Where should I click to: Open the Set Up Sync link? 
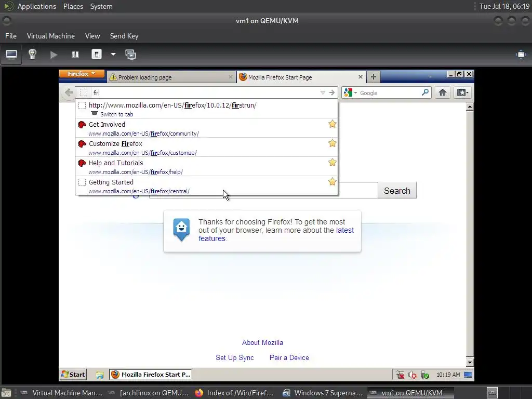[x=234, y=357]
